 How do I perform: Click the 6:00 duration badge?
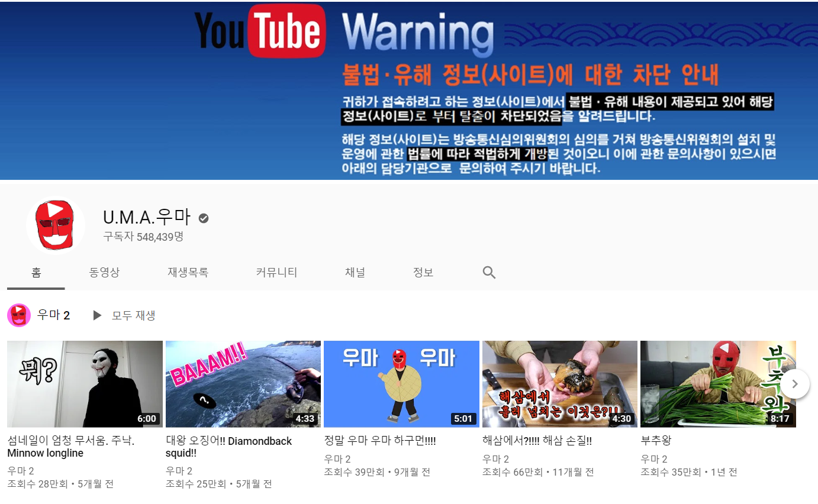[147, 419]
